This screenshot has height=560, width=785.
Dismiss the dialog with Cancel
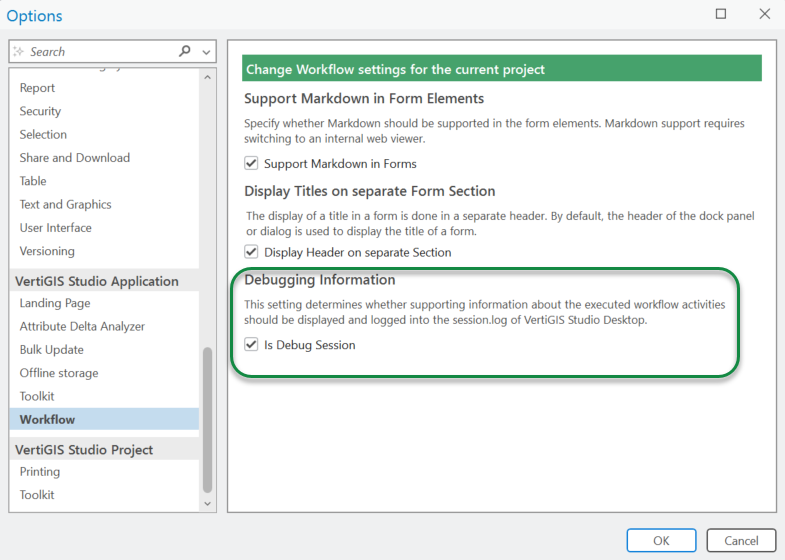pos(741,540)
